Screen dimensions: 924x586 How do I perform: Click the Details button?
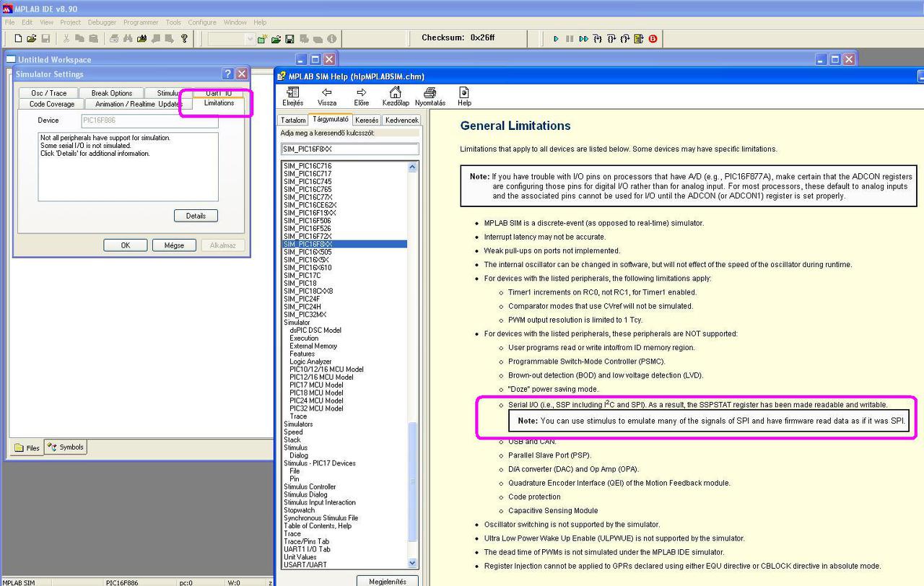[x=196, y=216]
